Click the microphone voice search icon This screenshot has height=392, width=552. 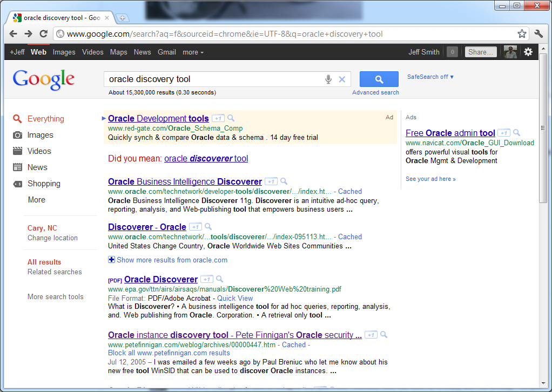coord(328,79)
